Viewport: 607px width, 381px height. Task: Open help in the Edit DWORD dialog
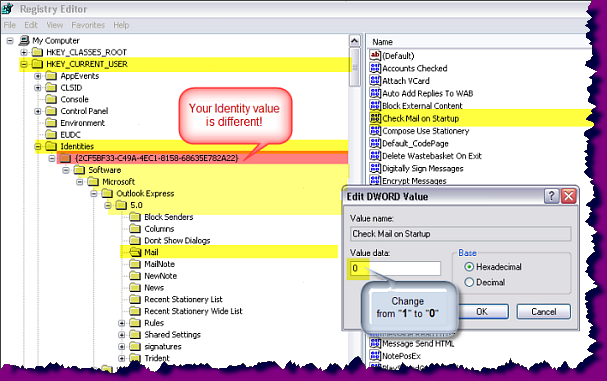[552, 196]
